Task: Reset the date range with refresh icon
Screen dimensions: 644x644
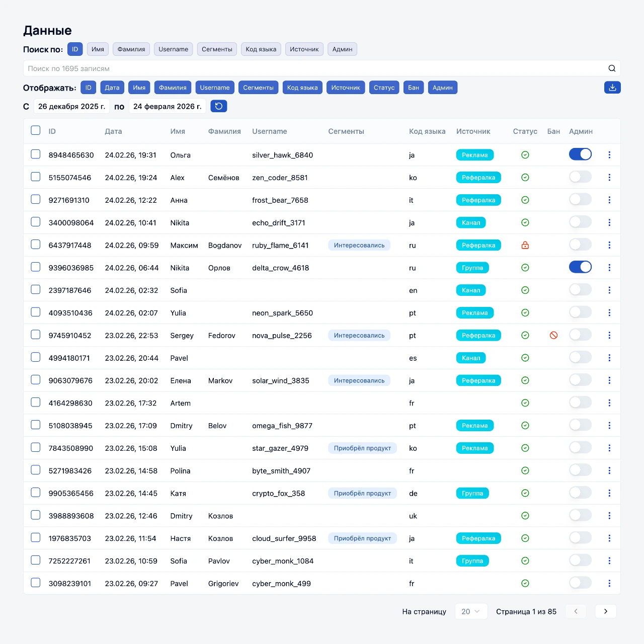Action: pyautogui.click(x=219, y=106)
